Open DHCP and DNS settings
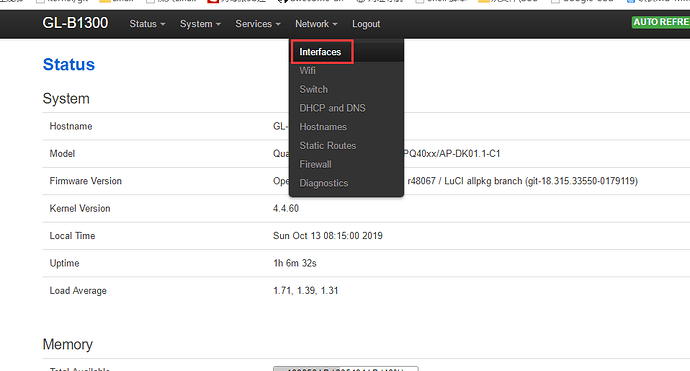The height and width of the screenshot is (371, 690). click(x=332, y=108)
